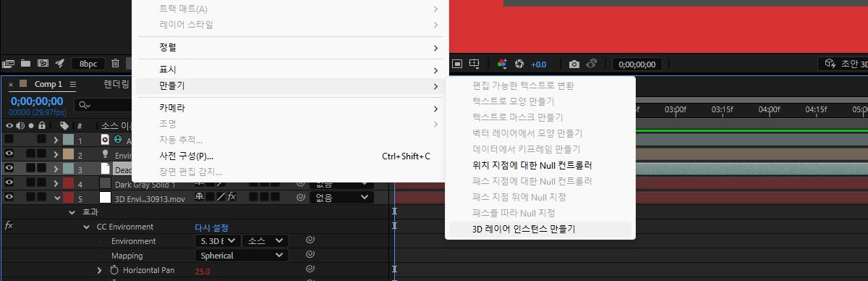
Task: Open project flowchart rocket icon
Action: click(x=60, y=64)
